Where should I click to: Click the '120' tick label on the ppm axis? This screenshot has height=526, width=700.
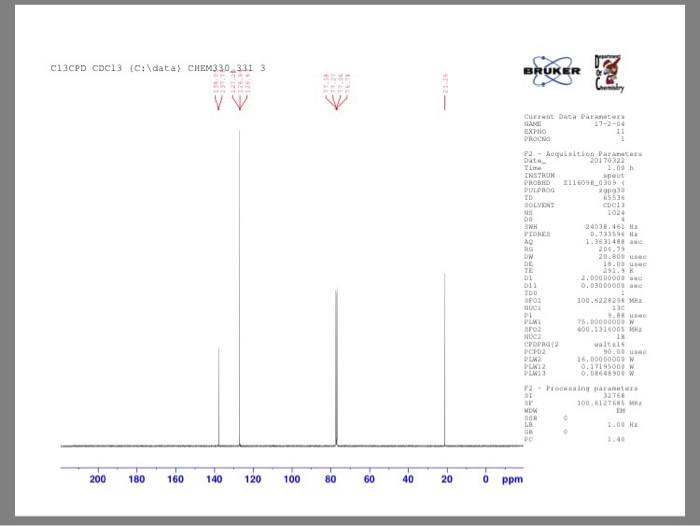click(x=253, y=479)
